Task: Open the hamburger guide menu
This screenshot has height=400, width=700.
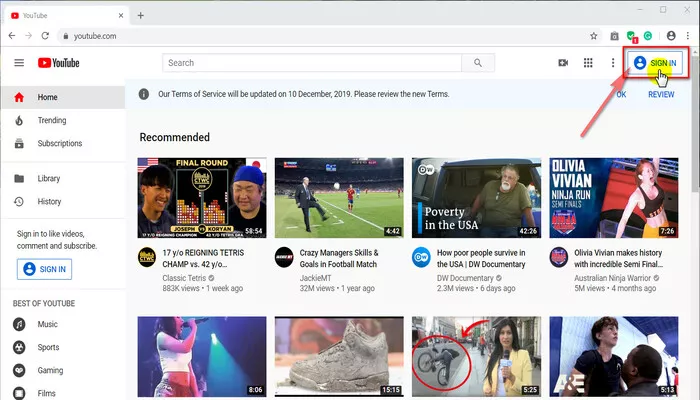Action: coord(19,63)
